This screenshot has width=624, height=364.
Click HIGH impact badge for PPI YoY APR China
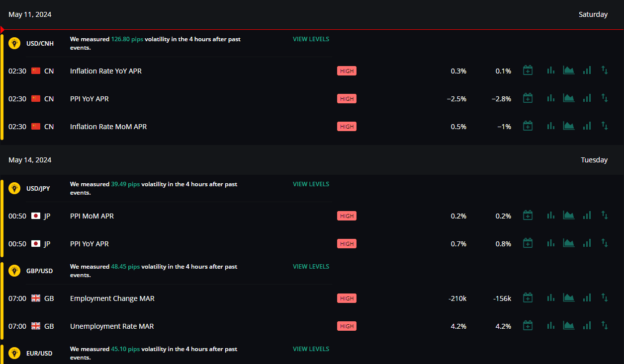[347, 99]
